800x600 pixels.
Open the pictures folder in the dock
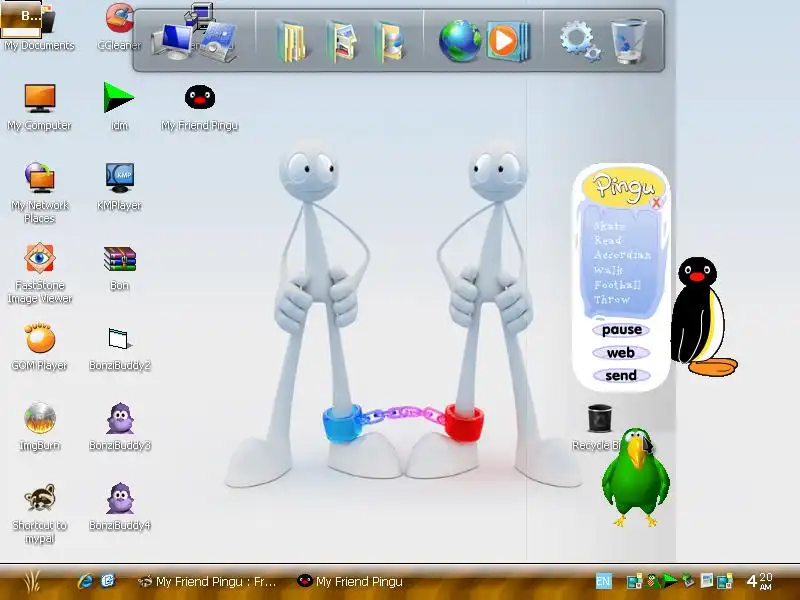pos(341,41)
